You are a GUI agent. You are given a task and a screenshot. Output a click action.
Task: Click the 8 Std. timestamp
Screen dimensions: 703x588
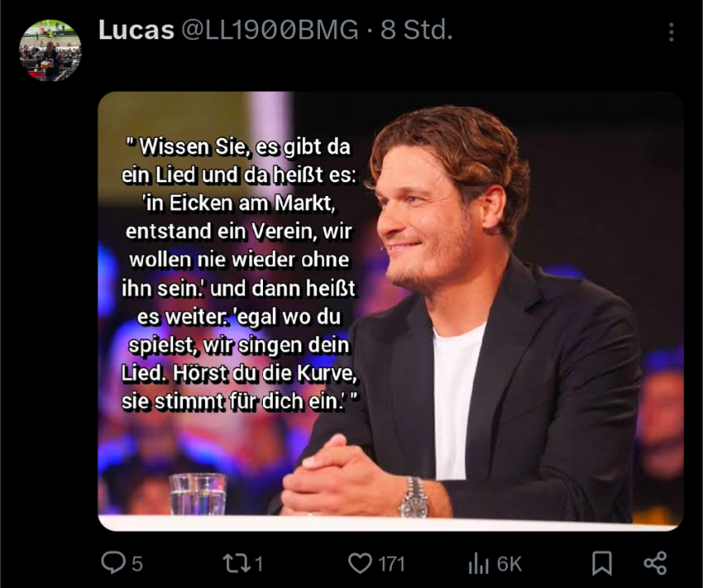pyautogui.click(x=416, y=30)
